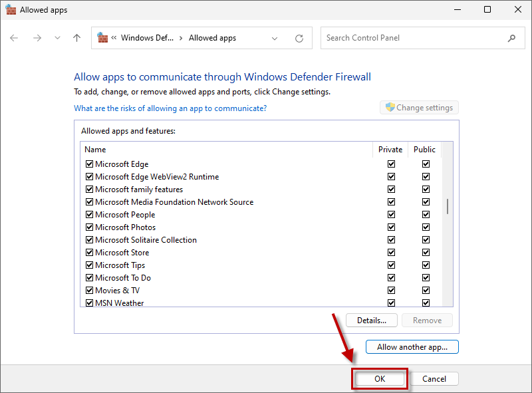
Task: Uncheck Microsoft Media Foundation Network Source
Action: pyautogui.click(x=89, y=202)
